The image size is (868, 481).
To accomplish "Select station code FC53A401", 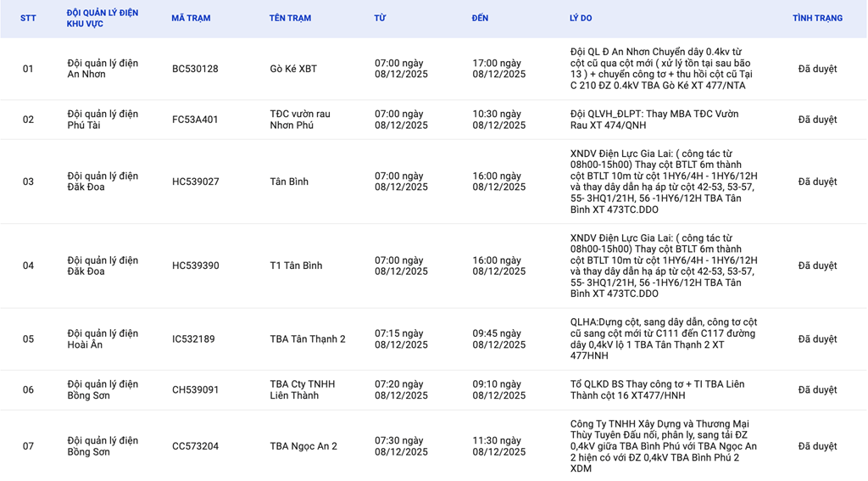I will [195, 120].
